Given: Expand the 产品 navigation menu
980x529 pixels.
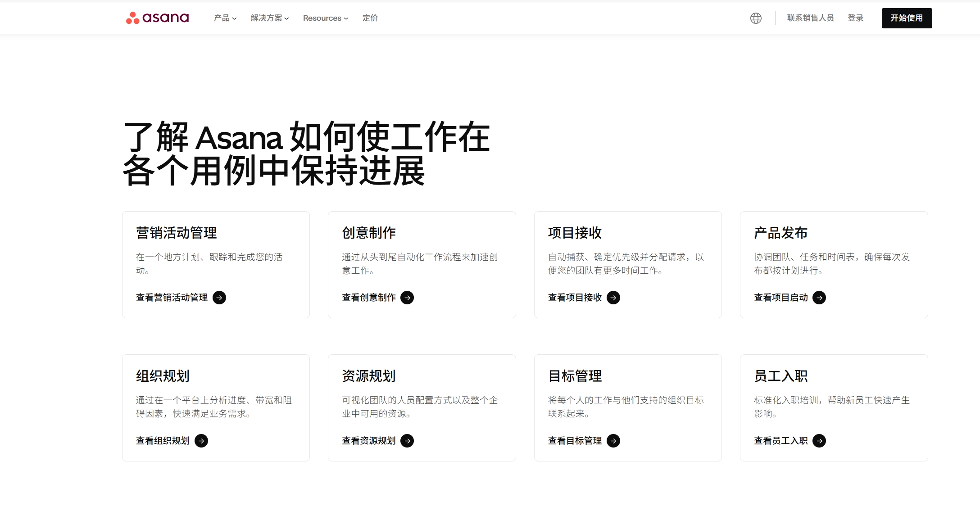Looking at the screenshot, I should [225, 18].
